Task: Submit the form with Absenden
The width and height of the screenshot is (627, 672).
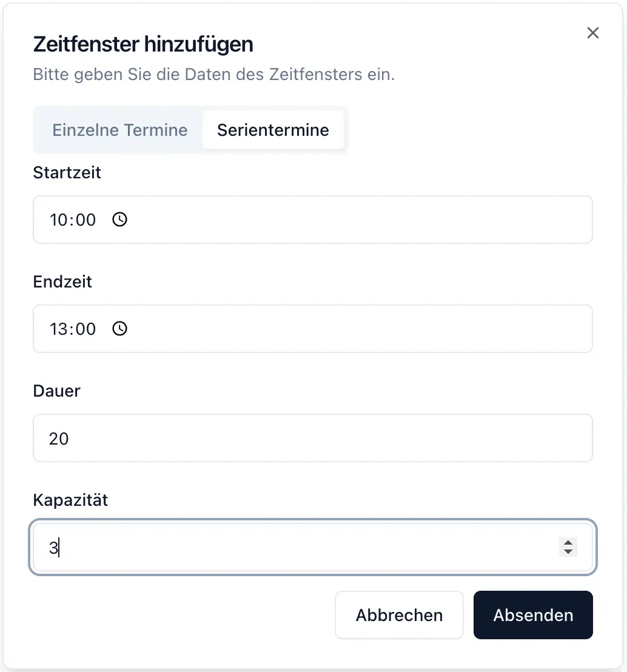Action: pyautogui.click(x=533, y=615)
